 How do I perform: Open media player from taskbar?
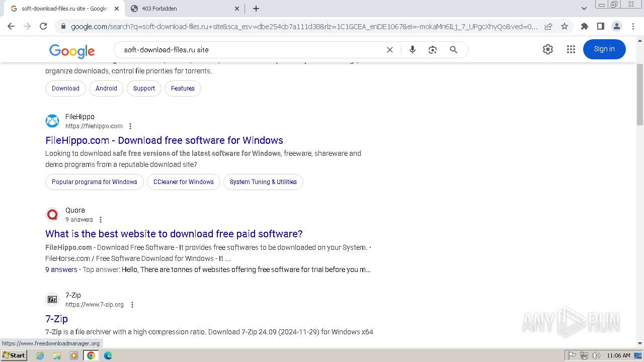coord(74,355)
